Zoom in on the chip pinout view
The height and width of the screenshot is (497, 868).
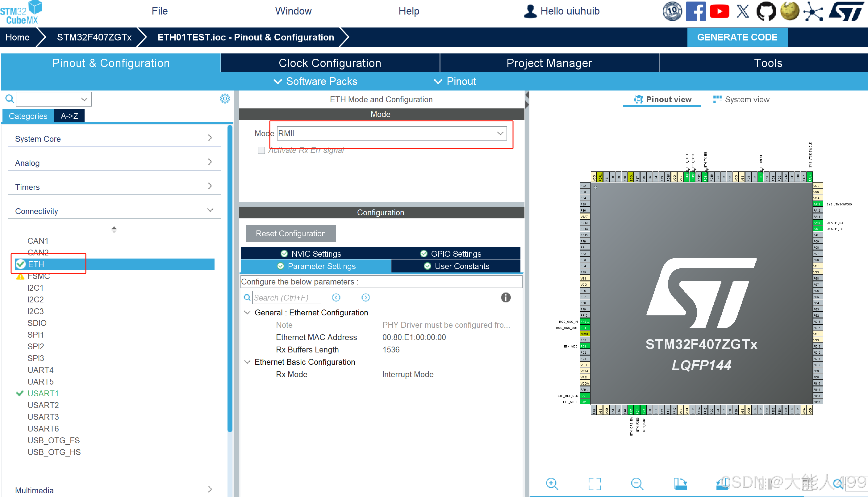click(552, 483)
